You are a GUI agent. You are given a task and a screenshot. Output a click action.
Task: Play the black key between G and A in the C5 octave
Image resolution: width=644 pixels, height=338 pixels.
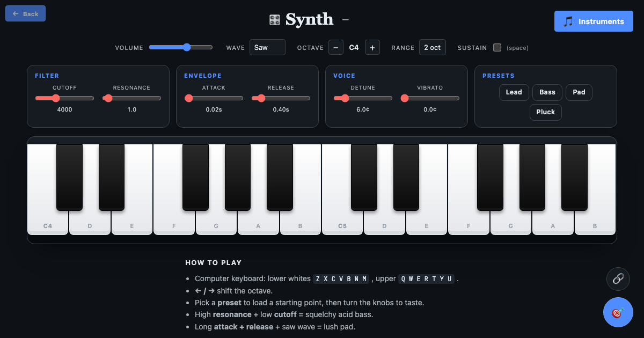click(532, 177)
